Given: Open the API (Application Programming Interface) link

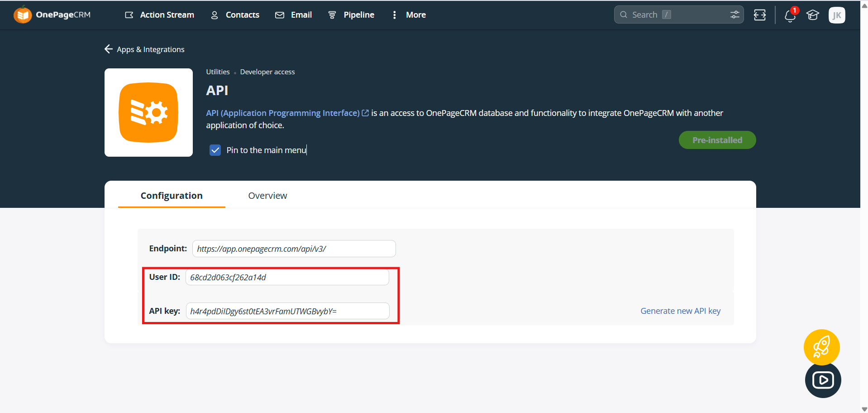Looking at the screenshot, I should [287, 113].
